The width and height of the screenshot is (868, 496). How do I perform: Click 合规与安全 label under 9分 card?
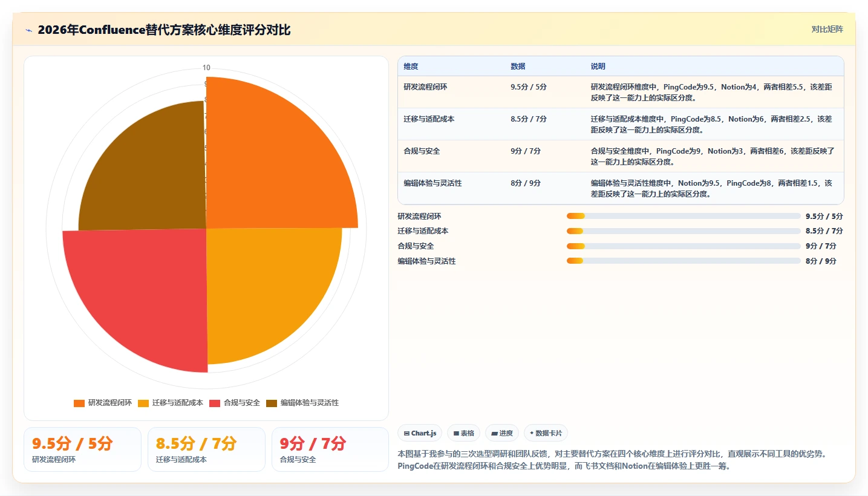(298, 460)
